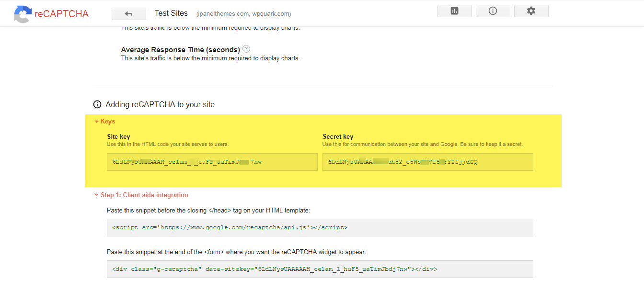The image size is (644, 290).
Task: Click traffic below minimum text under Average Response Time
Action: [x=210, y=58]
